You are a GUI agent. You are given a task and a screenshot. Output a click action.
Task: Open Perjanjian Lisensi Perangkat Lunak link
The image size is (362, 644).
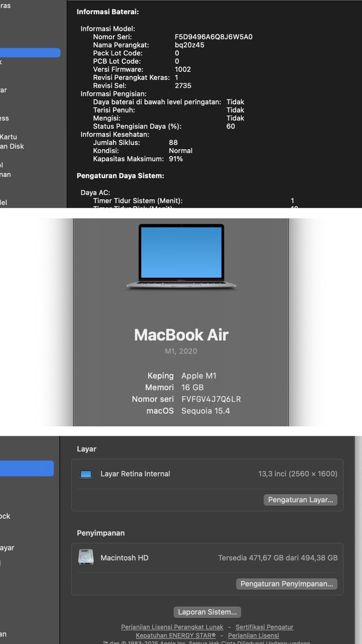pos(172,627)
